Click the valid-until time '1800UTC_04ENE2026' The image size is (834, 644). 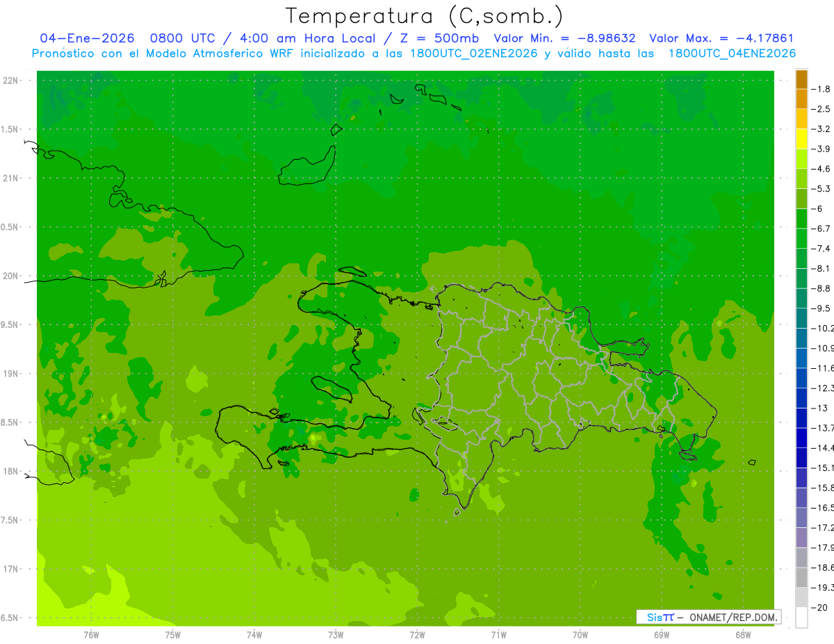(x=732, y=53)
